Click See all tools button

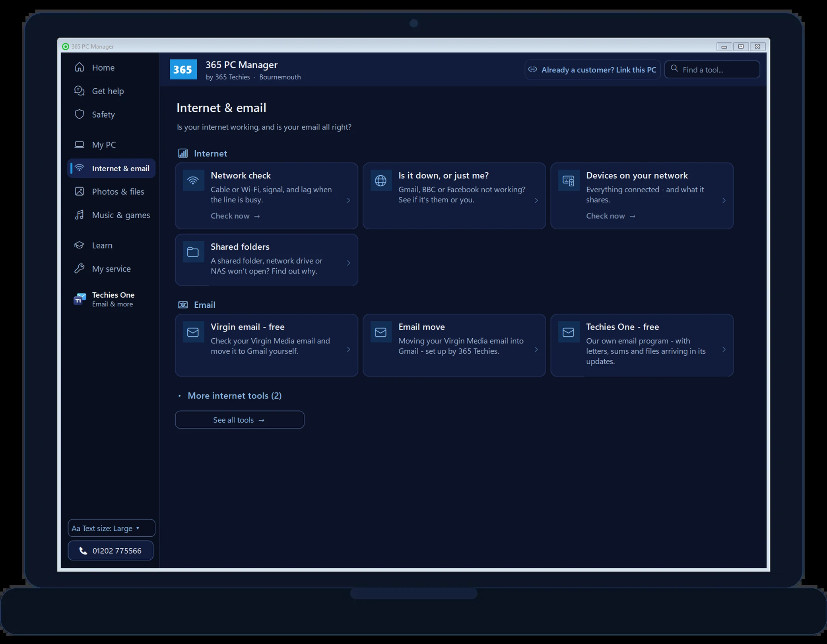(240, 420)
